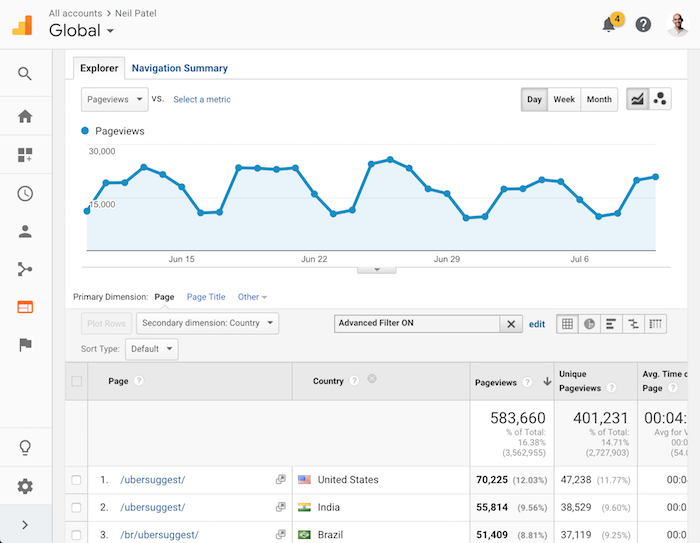Open the Global view selector dropdown
Screen dimensions: 700x543
tap(82, 30)
